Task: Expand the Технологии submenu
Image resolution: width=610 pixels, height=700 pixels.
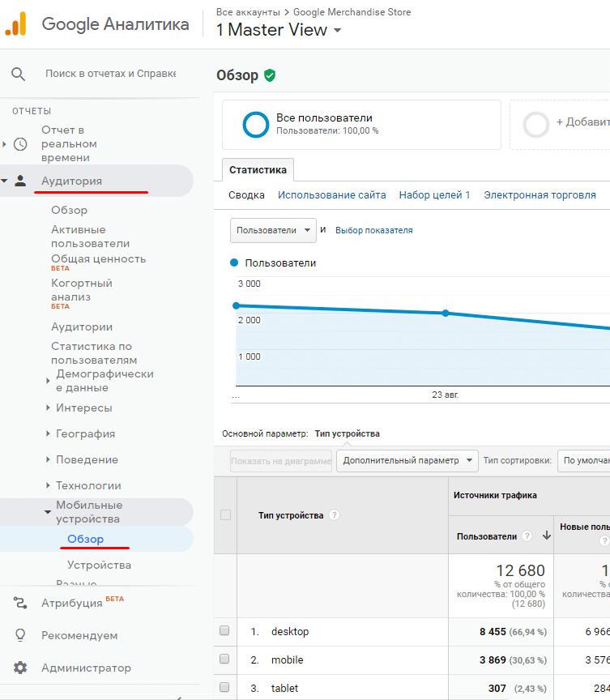Action: [x=48, y=485]
